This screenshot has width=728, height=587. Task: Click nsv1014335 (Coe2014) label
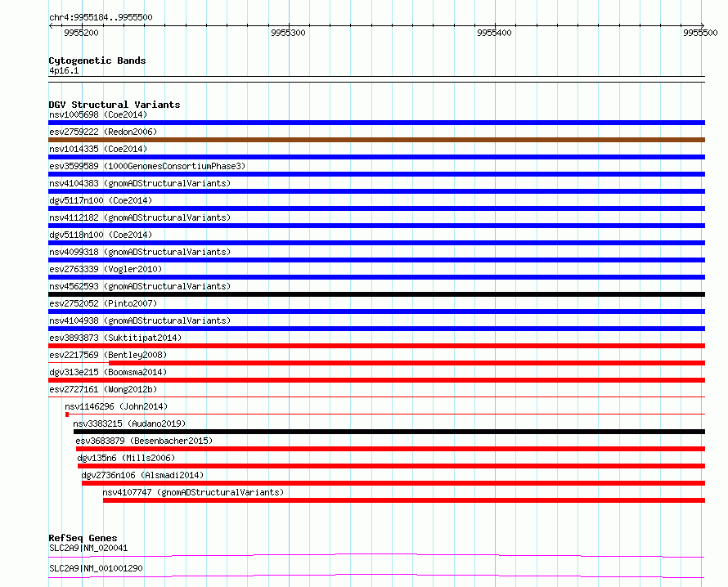click(98, 149)
